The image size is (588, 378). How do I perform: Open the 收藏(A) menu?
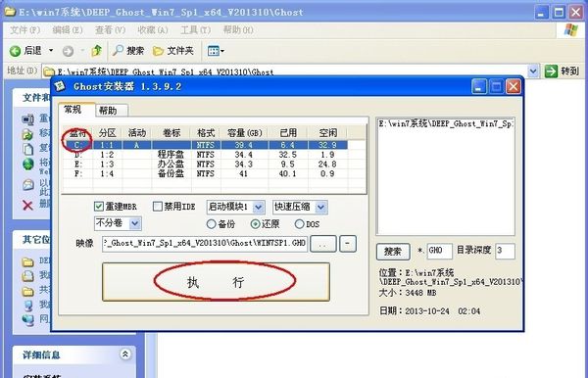click(x=153, y=29)
